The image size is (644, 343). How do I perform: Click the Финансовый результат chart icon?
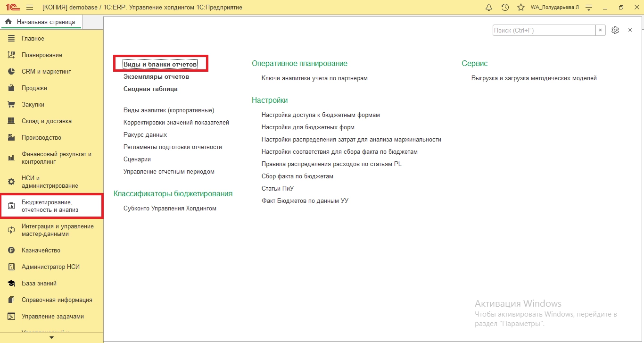click(11, 158)
